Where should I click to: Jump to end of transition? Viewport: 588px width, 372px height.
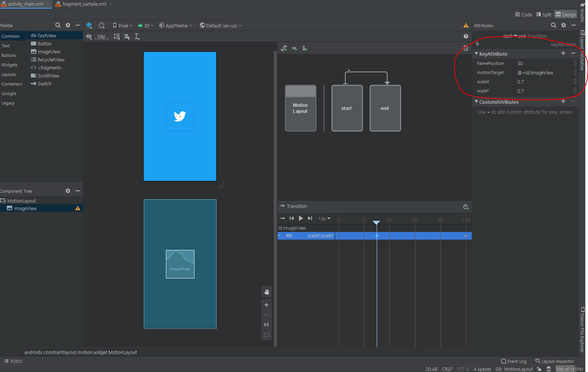(310, 218)
